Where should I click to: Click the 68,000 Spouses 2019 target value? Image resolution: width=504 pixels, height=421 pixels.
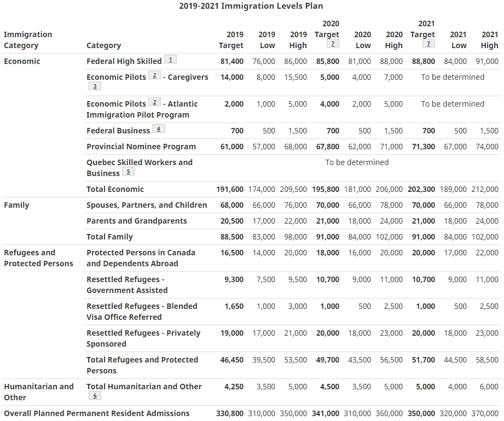[231, 205]
